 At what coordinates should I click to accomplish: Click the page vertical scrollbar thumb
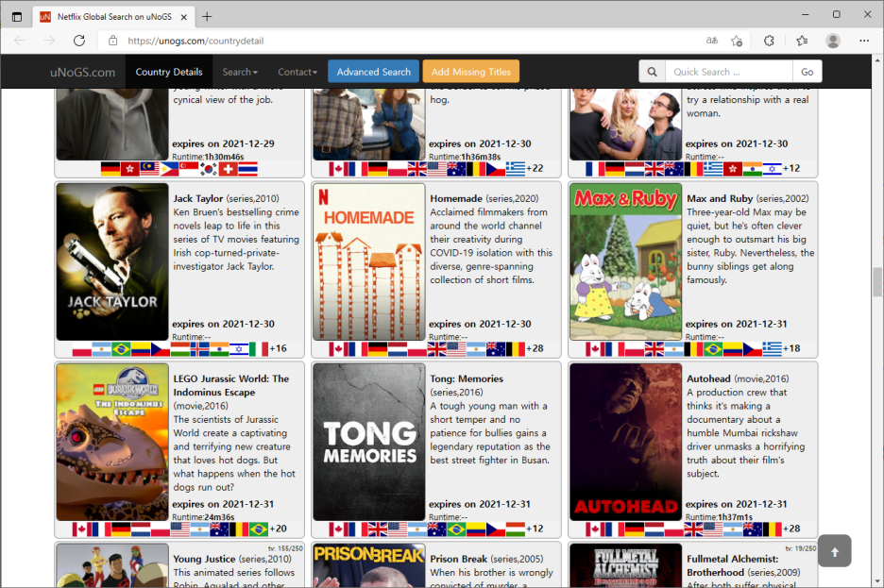point(877,281)
